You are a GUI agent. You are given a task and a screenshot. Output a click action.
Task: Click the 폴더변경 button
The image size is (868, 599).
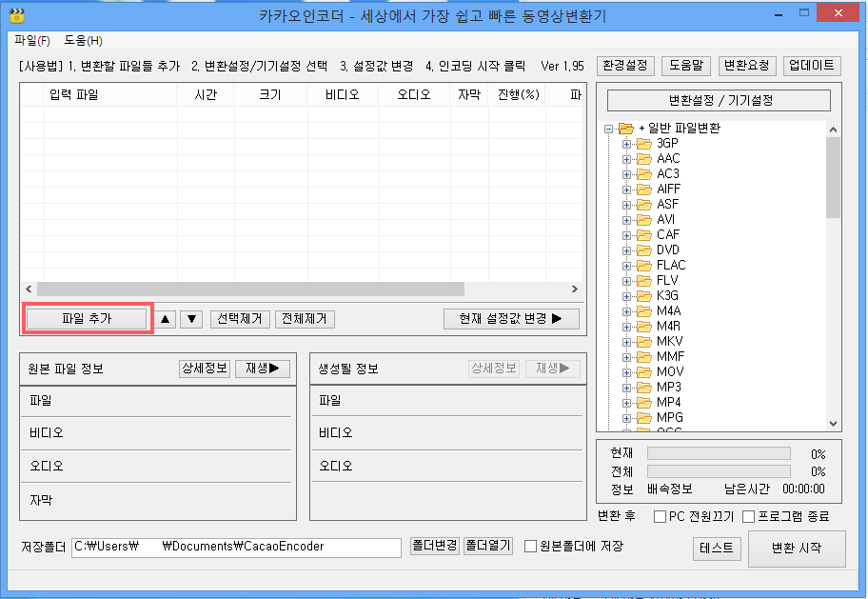[x=435, y=546]
